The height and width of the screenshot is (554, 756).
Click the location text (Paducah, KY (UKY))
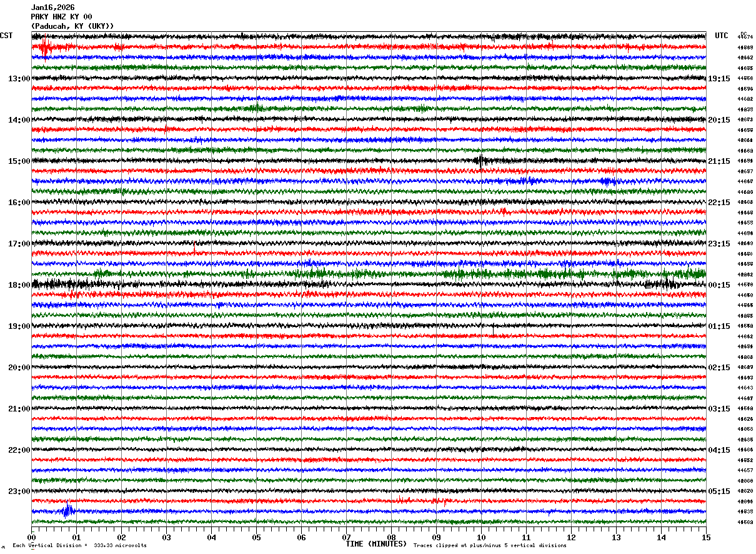(x=72, y=26)
